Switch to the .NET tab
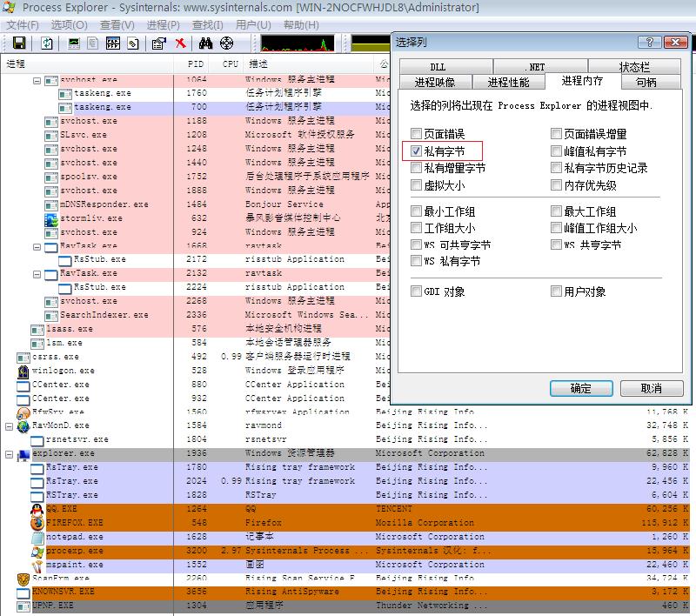696x616 pixels. tap(540, 67)
